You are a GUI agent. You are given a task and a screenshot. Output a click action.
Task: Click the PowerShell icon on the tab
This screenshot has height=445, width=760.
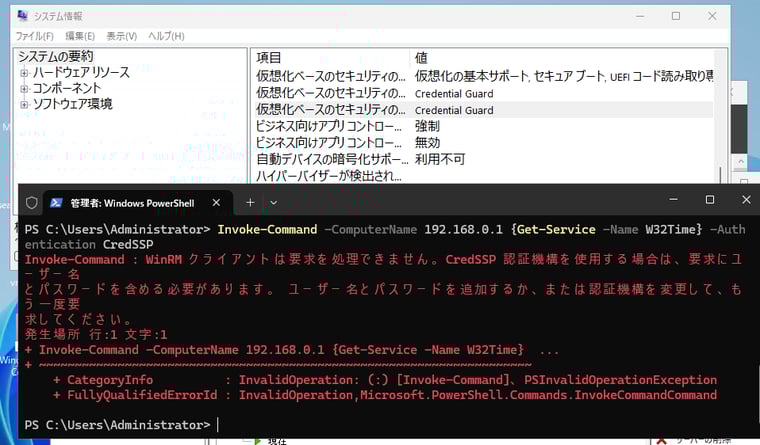click(56, 203)
